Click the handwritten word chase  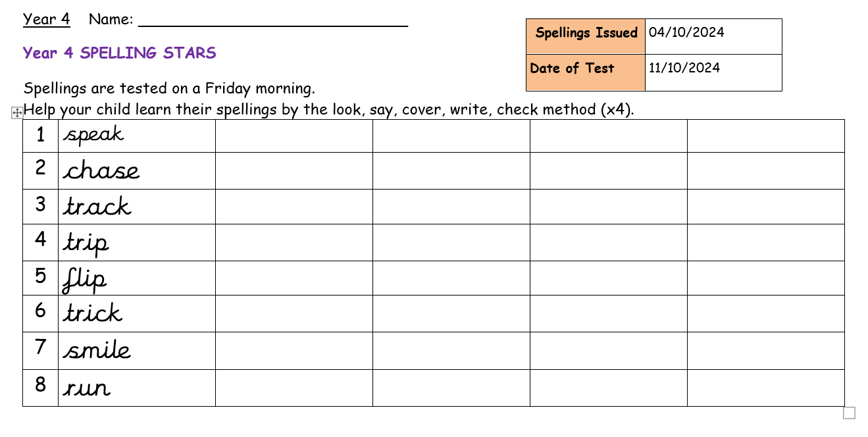[101, 171]
